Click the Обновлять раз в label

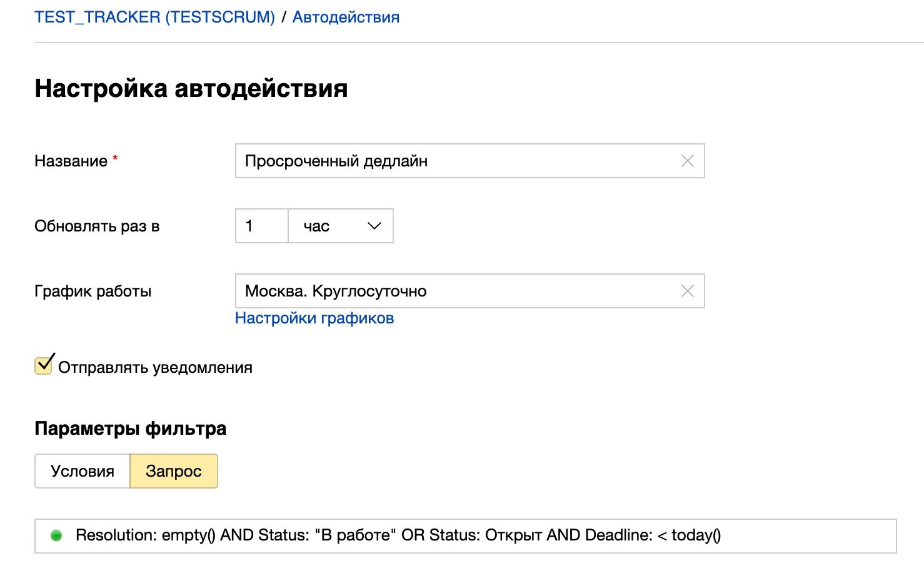pyautogui.click(x=97, y=226)
